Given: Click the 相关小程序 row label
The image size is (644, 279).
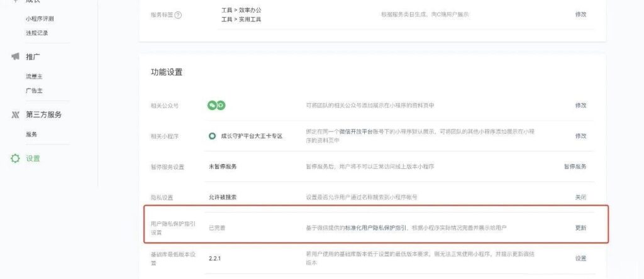Looking at the screenshot, I should tap(165, 136).
